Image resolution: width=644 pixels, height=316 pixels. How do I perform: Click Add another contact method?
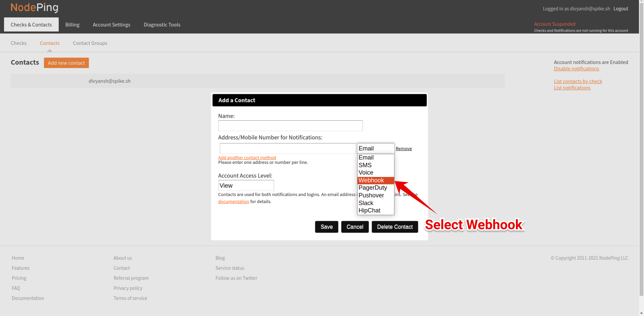(247, 158)
